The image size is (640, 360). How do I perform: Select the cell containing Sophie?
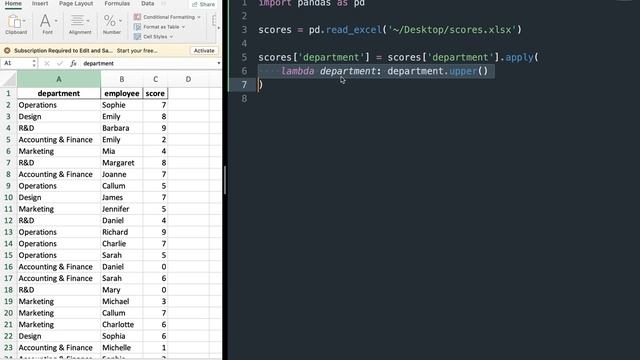point(122,105)
